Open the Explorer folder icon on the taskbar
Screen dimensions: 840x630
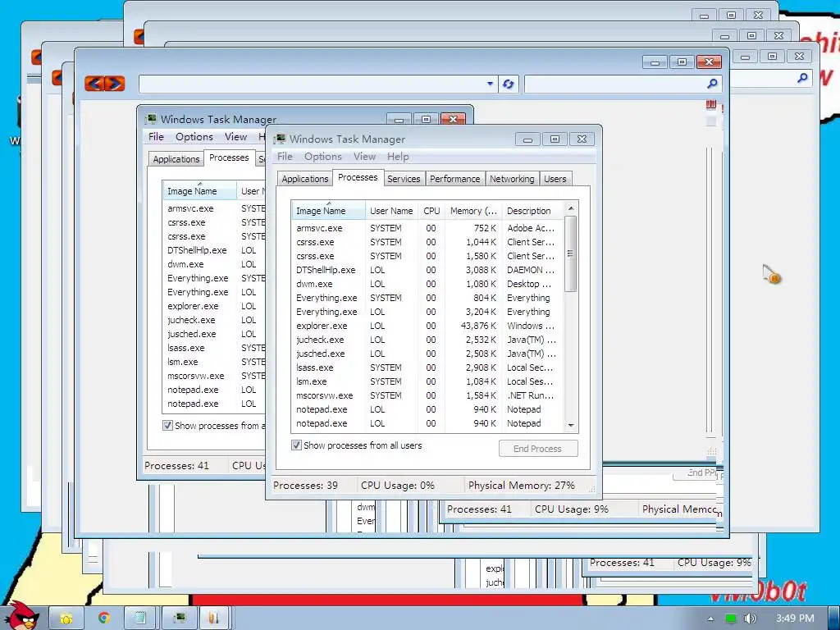click(66, 619)
